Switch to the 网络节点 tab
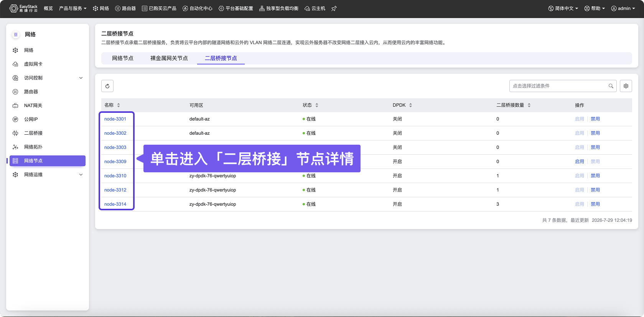Screen dimensions: 644x317 [x=123, y=58]
